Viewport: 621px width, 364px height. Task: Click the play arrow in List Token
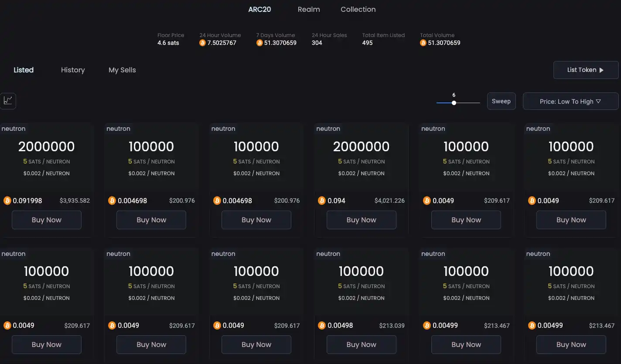pos(601,70)
